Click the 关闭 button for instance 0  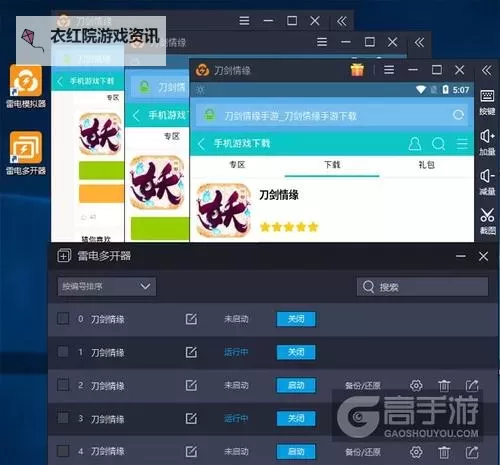(x=296, y=319)
